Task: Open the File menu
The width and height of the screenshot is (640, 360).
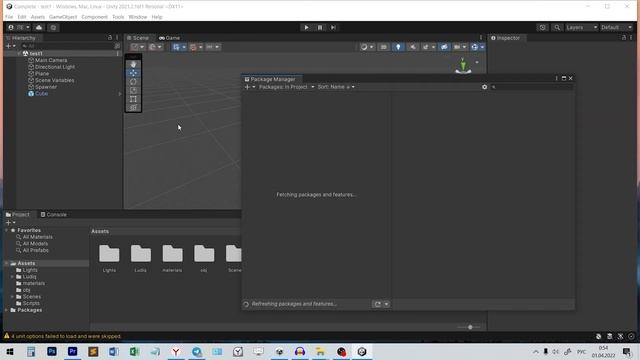Action: click(x=9, y=17)
